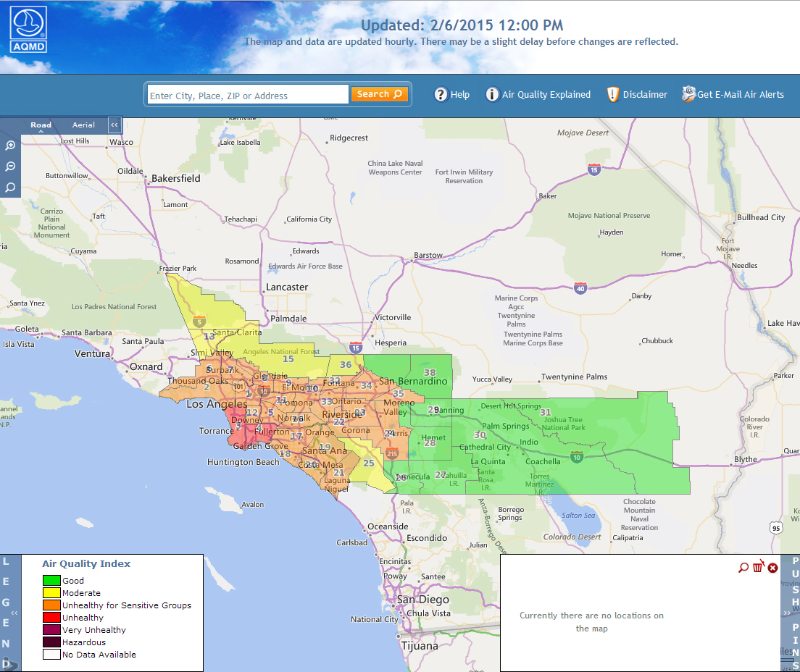The width and height of the screenshot is (800, 672).
Task: Click the green Good color swatch
Action: (51, 580)
